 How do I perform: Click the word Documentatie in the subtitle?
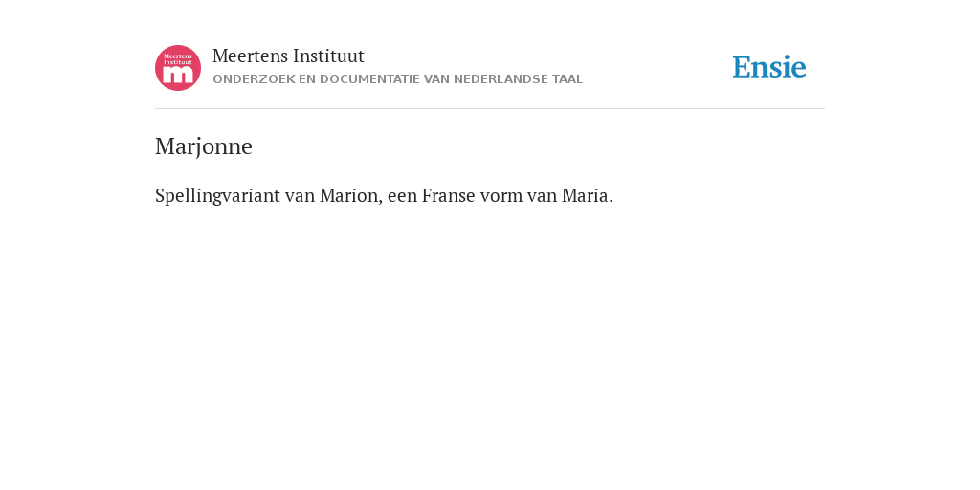tap(370, 79)
